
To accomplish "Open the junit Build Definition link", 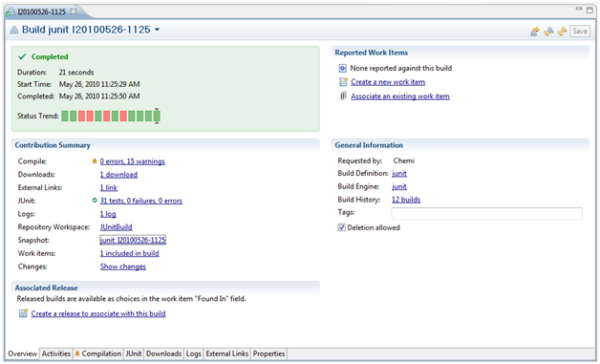I will [399, 173].
